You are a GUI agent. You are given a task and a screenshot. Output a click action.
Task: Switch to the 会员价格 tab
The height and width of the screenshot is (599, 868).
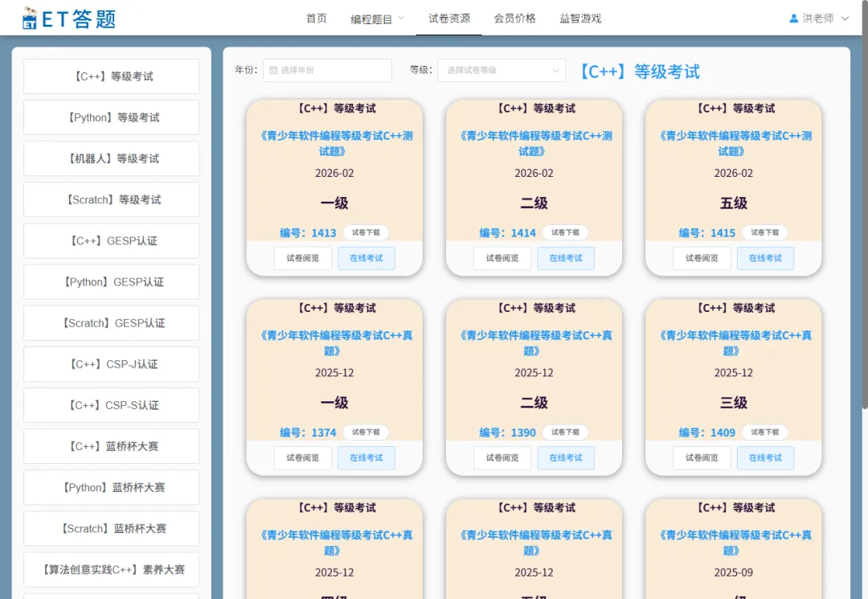click(515, 18)
